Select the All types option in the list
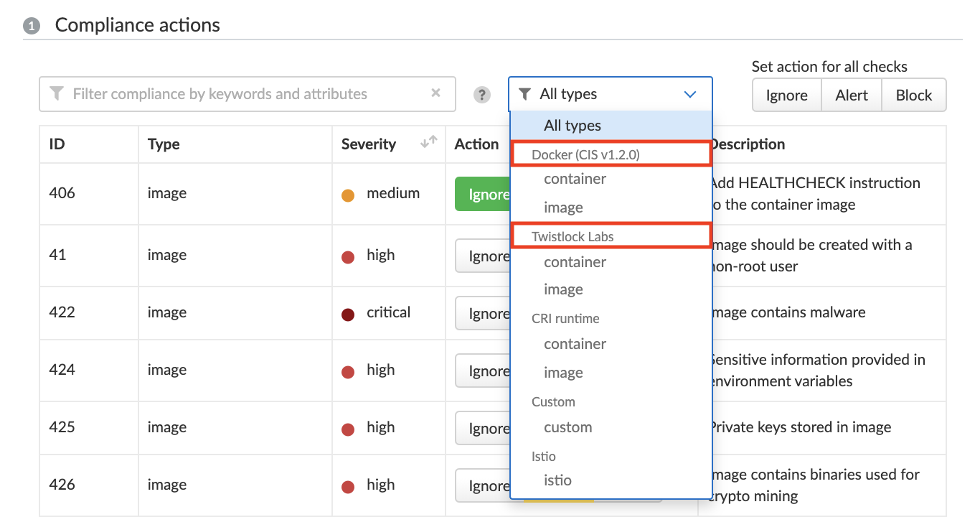The width and height of the screenshot is (980, 517). [611, 126]
